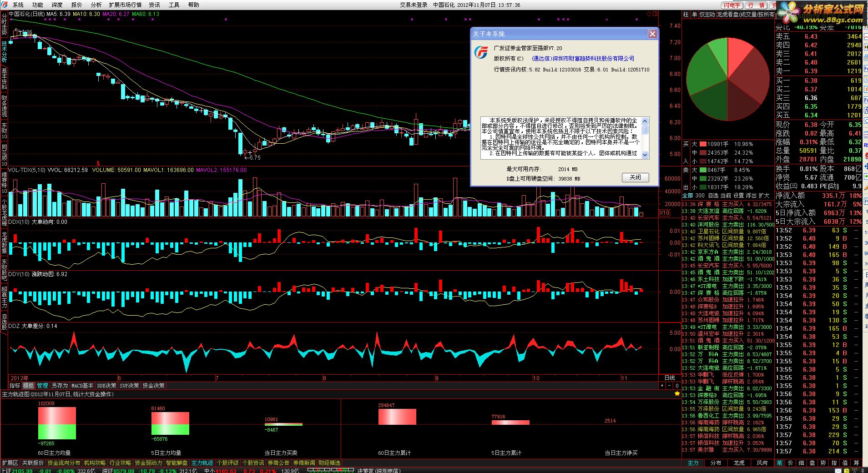The image size is (868, 473).
Task: Open the 龙虎看盘 title dropdown
Action: point(745,15)
